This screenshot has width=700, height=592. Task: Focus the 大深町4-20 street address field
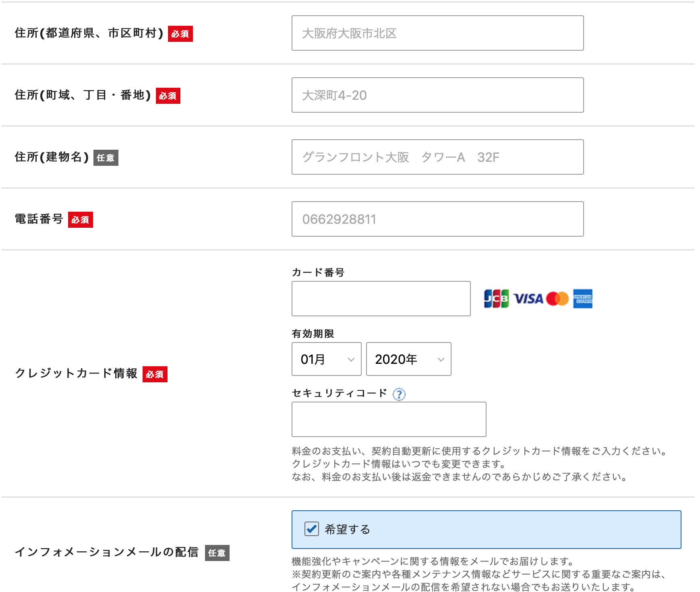click(x=437, y=95)
